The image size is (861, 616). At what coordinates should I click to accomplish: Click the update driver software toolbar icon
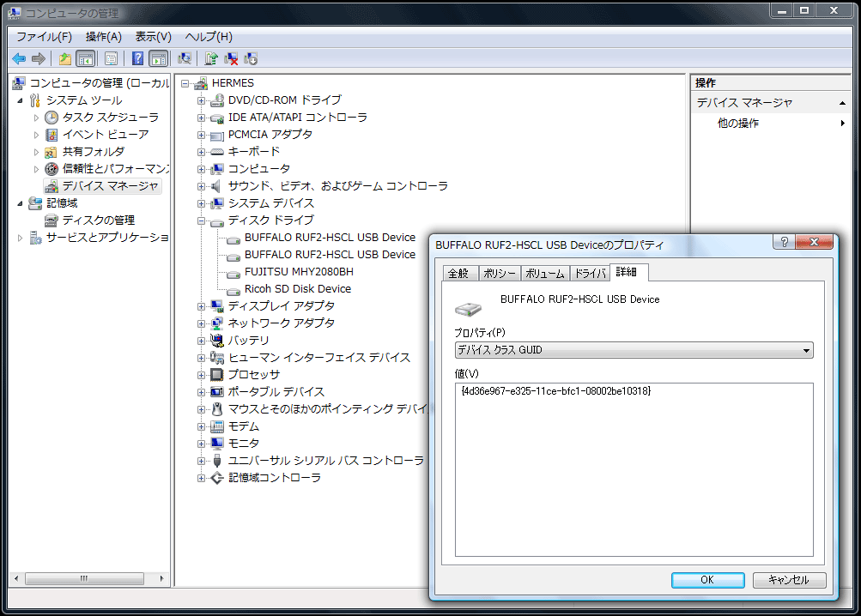coord(211,58)
